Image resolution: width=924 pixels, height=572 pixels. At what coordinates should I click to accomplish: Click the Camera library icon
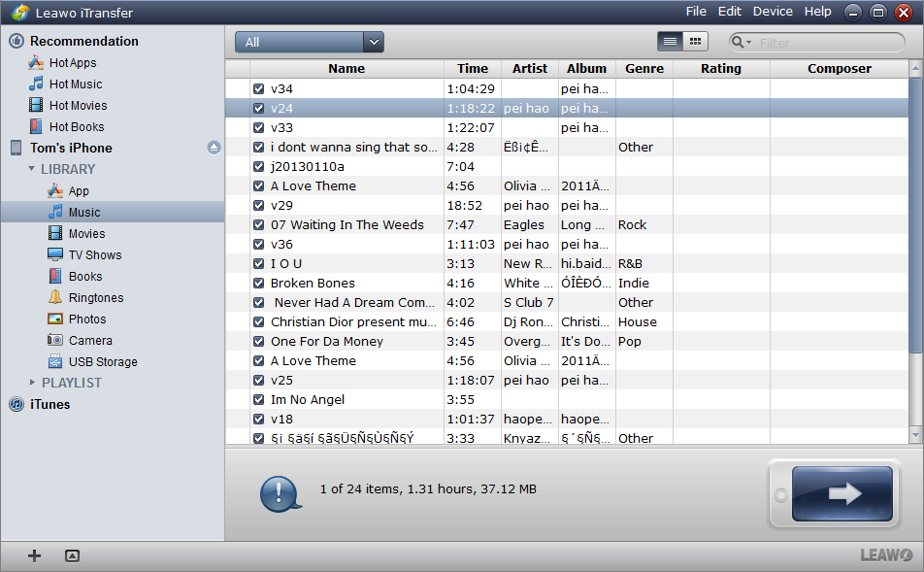[x=55, y=340]
